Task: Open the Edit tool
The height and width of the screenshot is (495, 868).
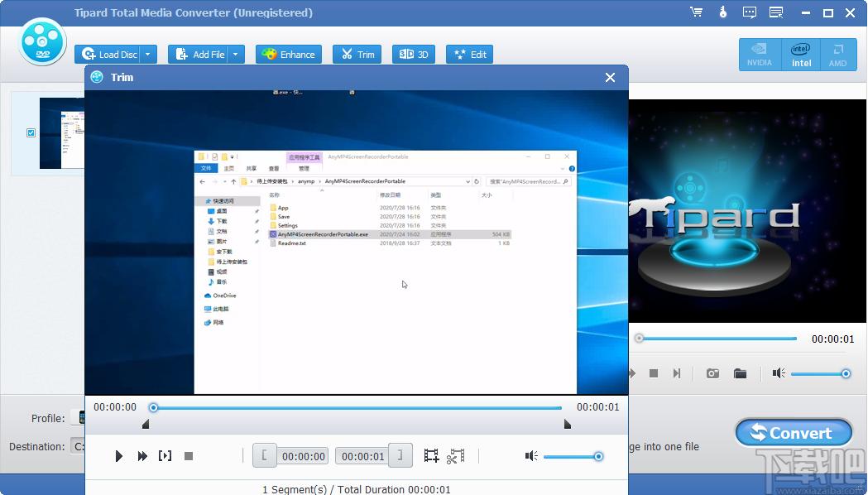Action: (469, 55)
